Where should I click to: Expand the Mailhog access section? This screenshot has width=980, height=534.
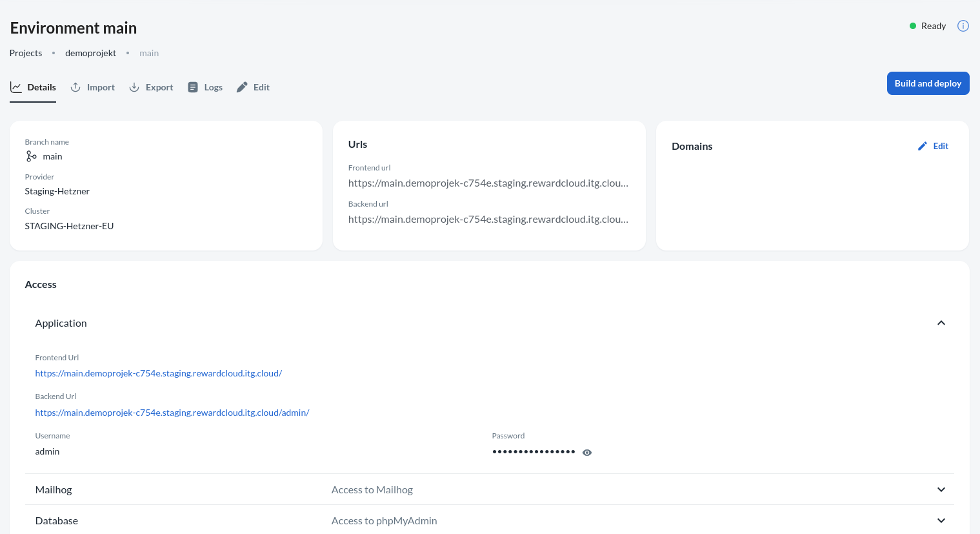(941, 489)
